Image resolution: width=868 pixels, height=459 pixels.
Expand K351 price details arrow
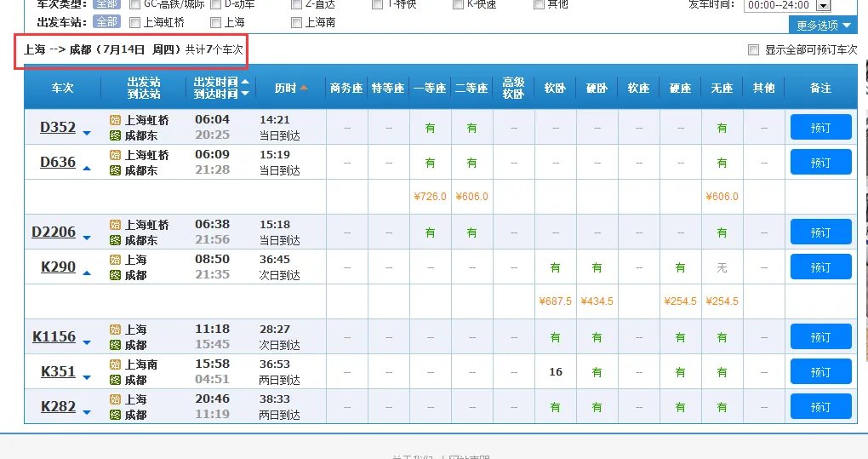pos(87,377)
